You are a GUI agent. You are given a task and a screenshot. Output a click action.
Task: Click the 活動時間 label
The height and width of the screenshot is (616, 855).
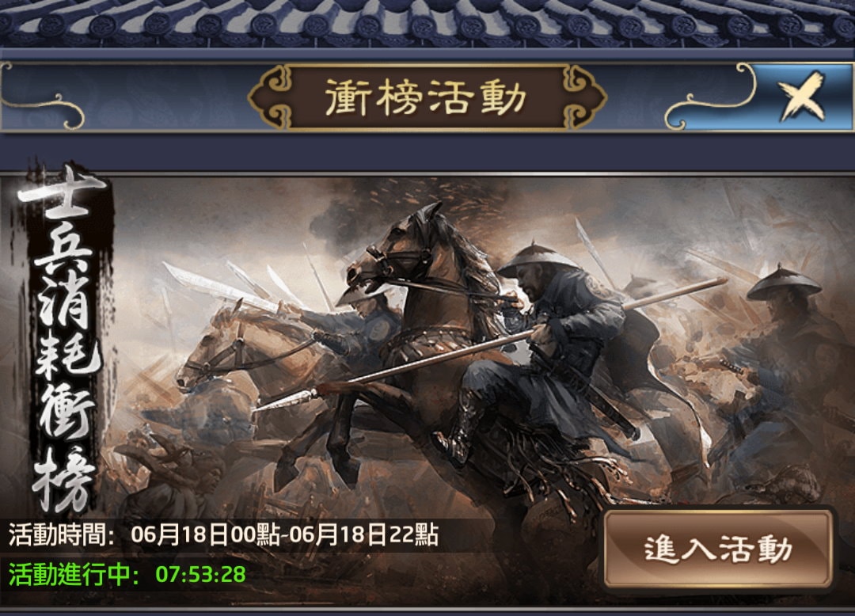61,534
